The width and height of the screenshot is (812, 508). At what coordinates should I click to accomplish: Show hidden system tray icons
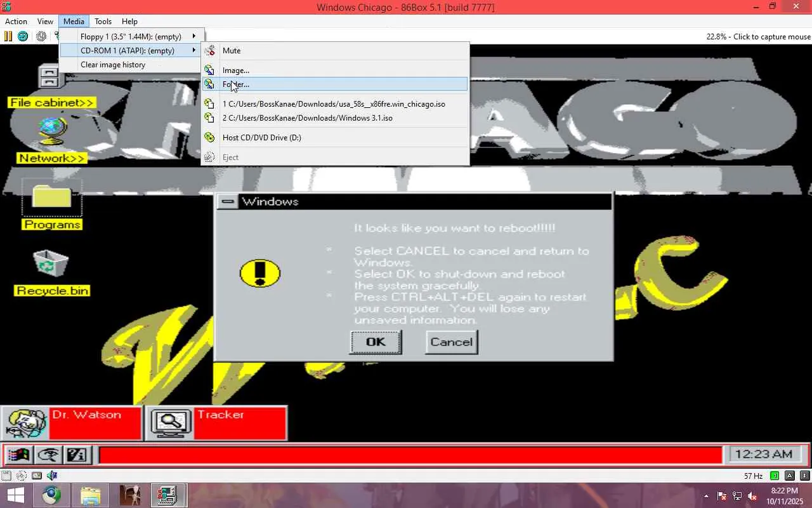coord(706,496)
